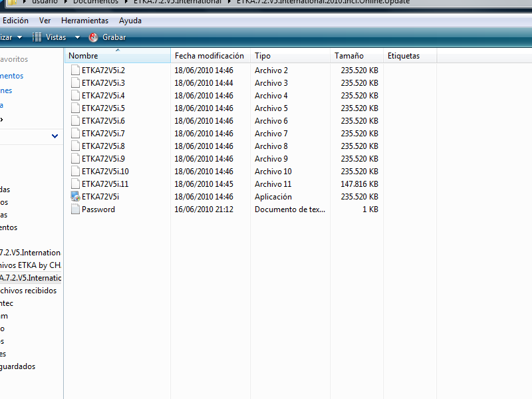This screenshot has width=532, height=399.
Task: Click the type cell Archivo 7
Action: tap(271, 134)
